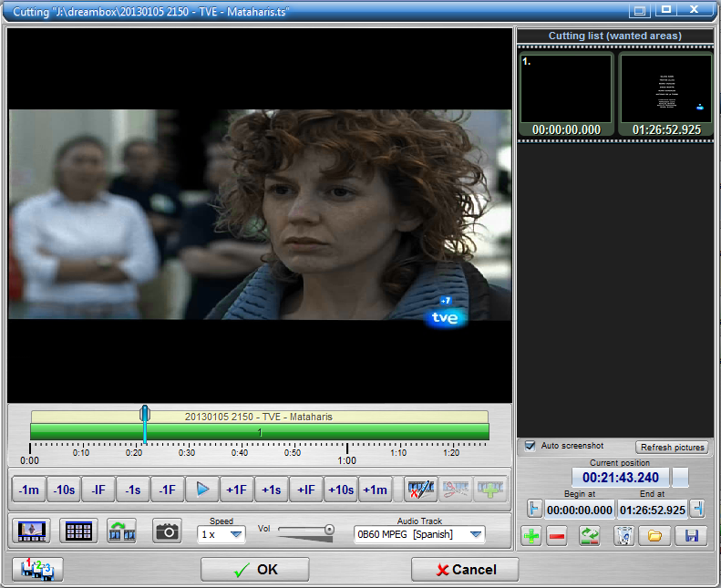Jump back one minute with -1m

tap(29, 490)
